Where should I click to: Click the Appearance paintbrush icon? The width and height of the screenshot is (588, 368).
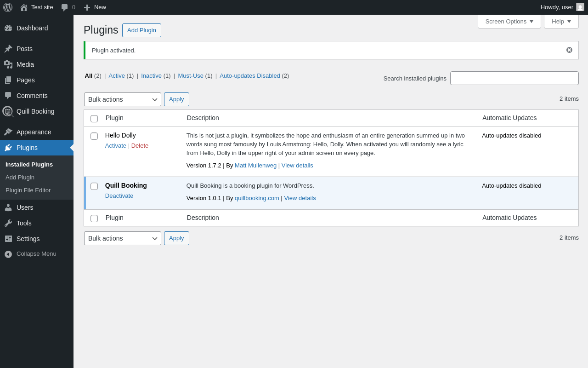point(8,132)
